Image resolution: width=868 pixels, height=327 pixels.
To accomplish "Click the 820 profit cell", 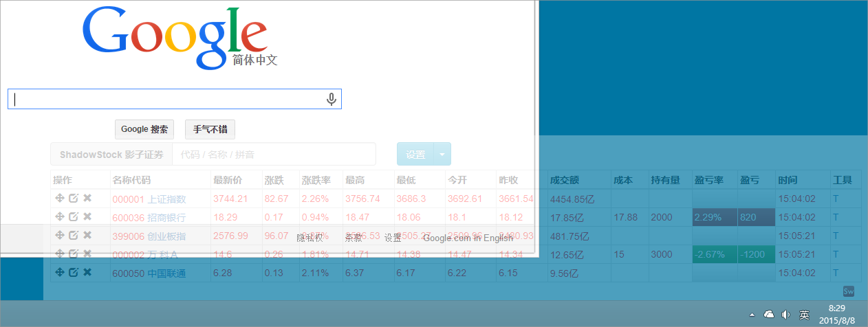I will 756,217.
